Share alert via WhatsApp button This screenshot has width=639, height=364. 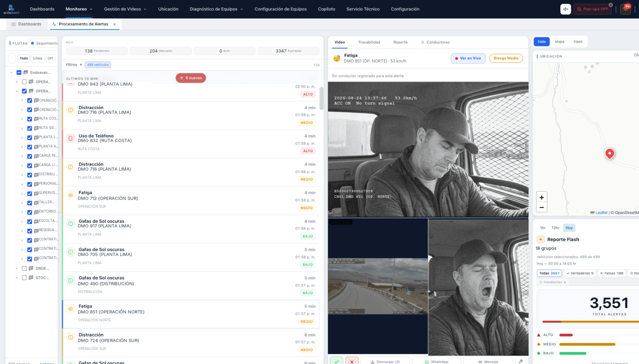point(437,362)
